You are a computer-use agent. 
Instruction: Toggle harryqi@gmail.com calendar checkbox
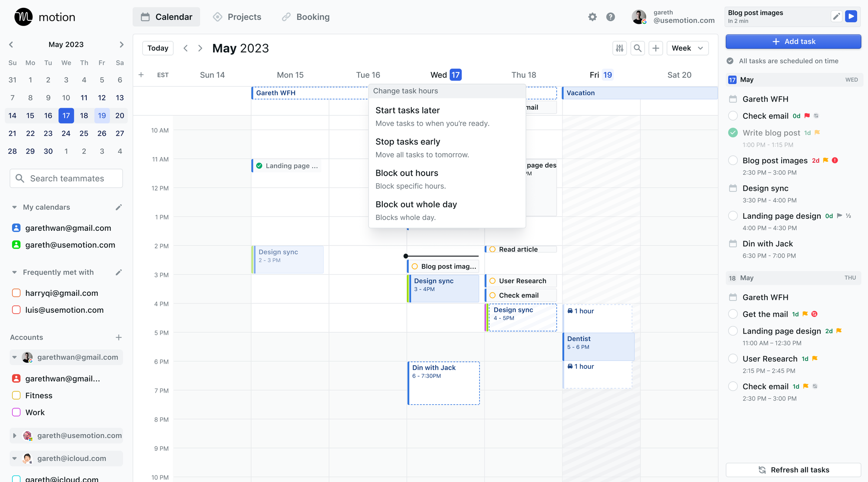[16, 293]
